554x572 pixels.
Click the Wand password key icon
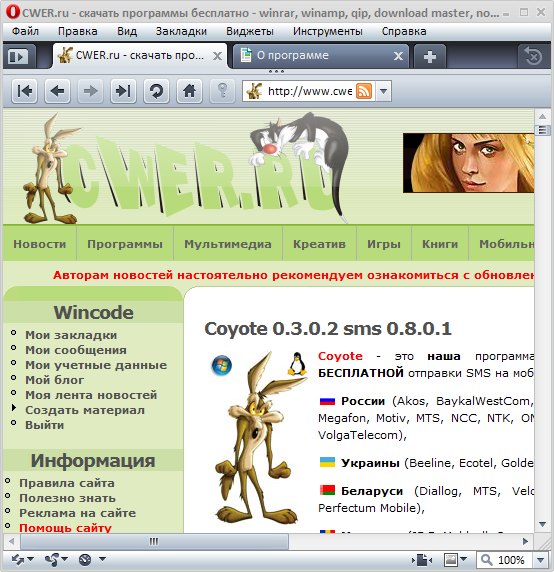[x=222, y=91]
